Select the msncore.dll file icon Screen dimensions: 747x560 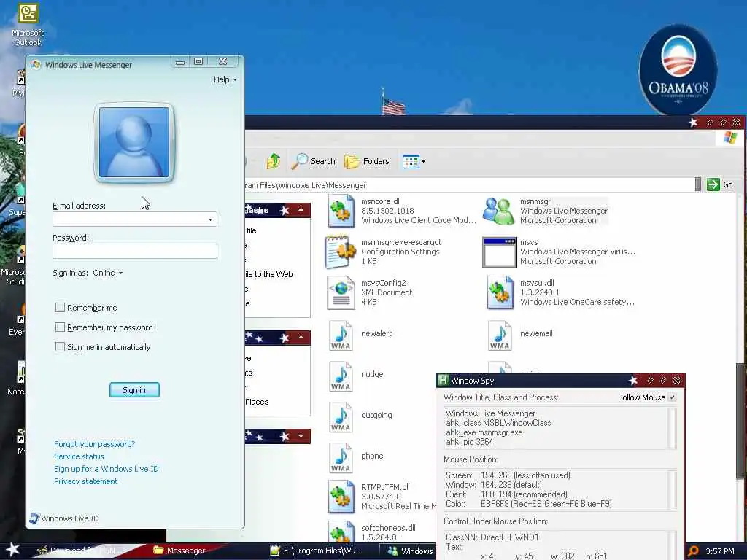(341, 211)
